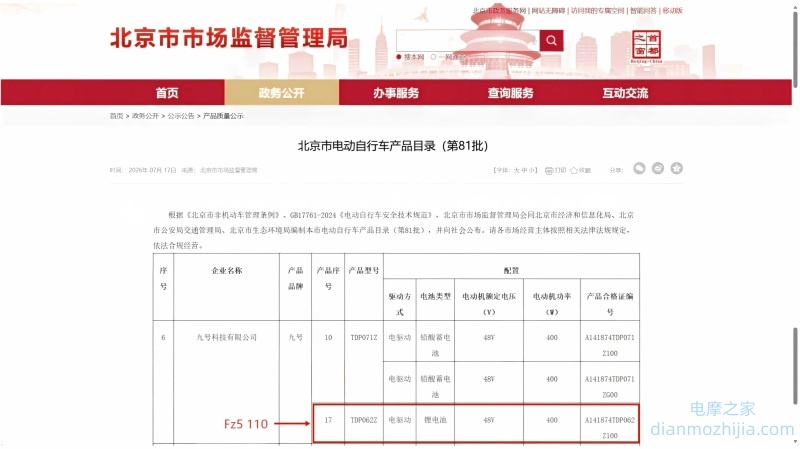Share via the star Qzone icon
This screenshot has height=449, width=800.
click(677, 168)
